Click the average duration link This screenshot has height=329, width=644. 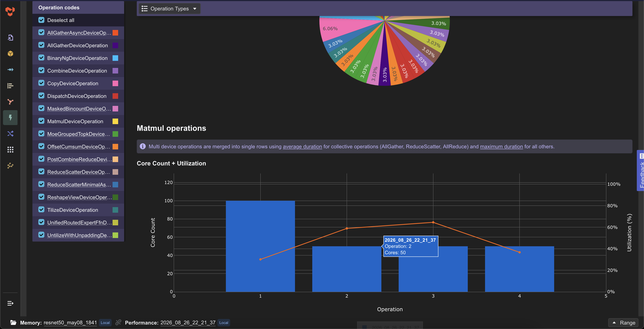click(302, 146)
